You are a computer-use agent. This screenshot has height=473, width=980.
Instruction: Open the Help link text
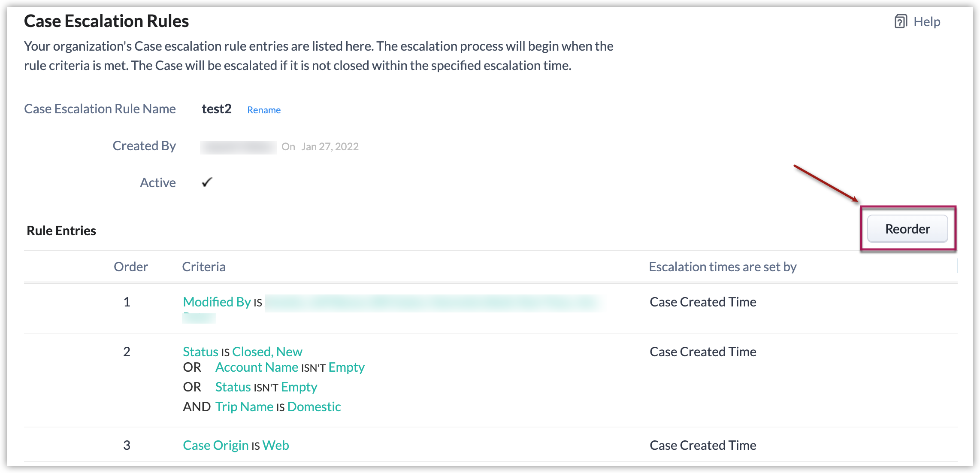(x=926, y=21)
